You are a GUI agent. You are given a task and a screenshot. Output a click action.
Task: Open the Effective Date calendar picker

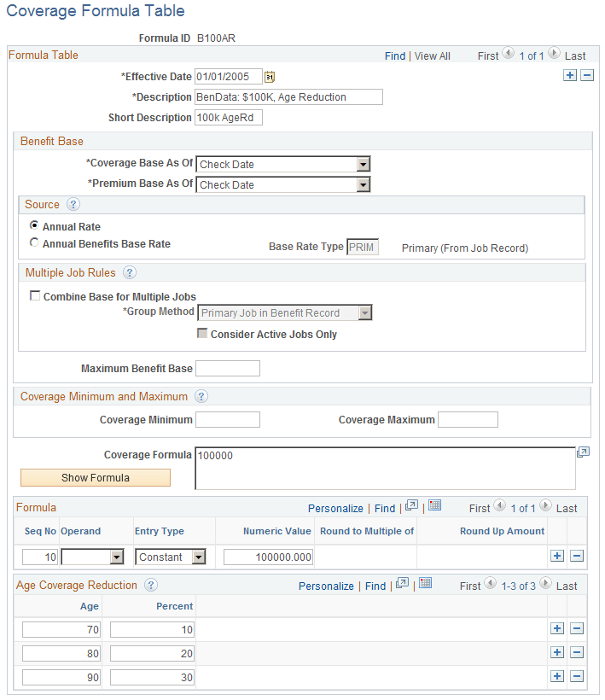269,77
